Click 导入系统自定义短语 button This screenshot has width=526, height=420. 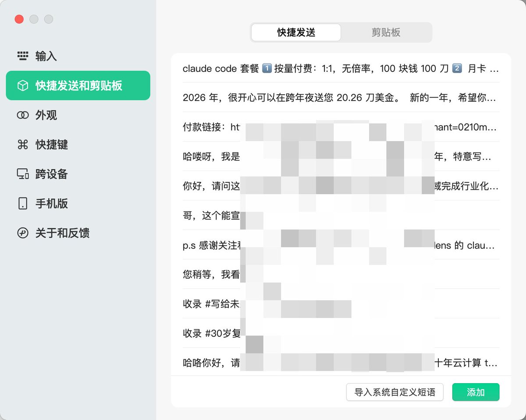point(395,392)
